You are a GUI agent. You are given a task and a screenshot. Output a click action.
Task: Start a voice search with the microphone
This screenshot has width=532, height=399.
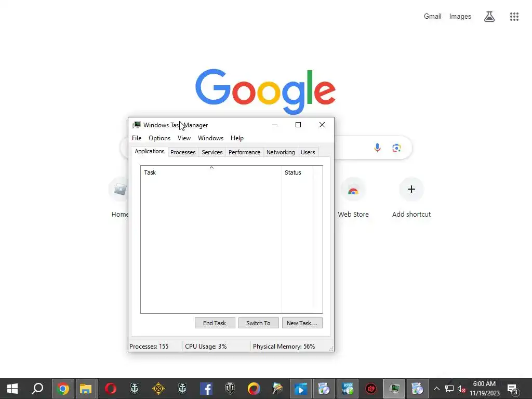377,148
